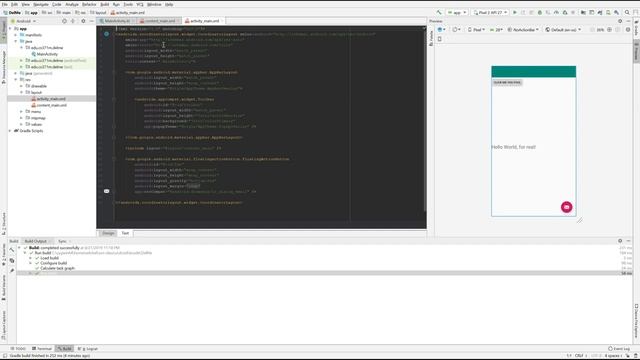This screenshot has height=360, width=640.
Task: Click the Make Project hammer icon
Action: click(439, 13)
